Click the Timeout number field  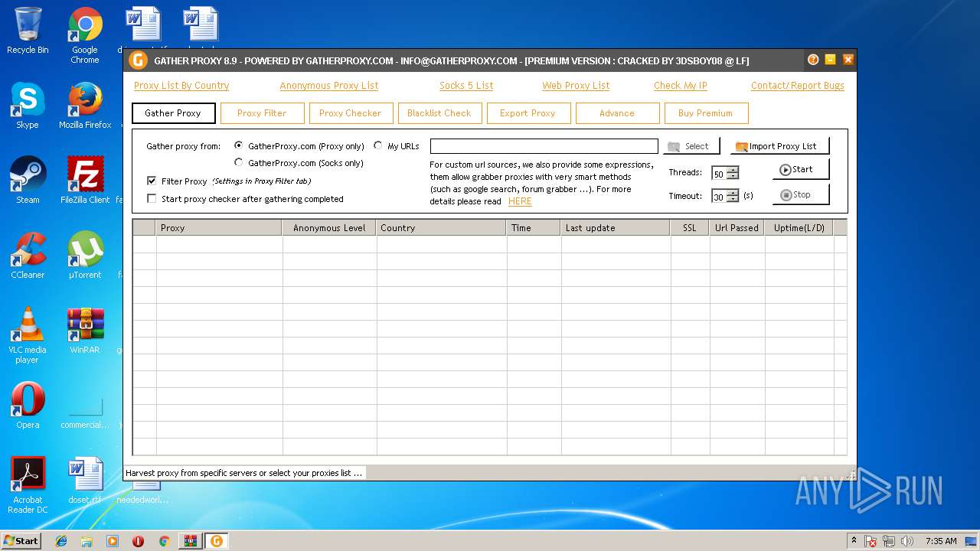pos(719,196)
